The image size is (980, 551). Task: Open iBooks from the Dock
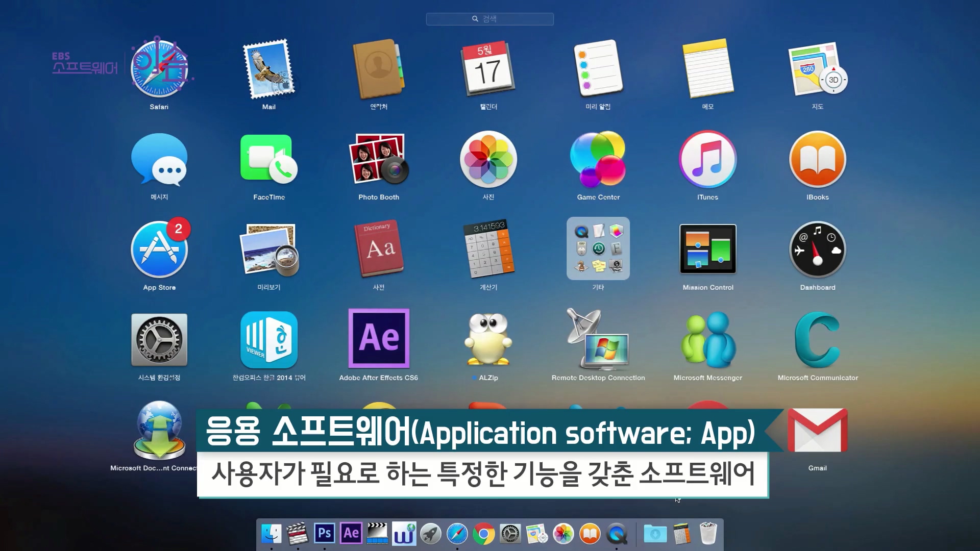(x=590, y=534)
